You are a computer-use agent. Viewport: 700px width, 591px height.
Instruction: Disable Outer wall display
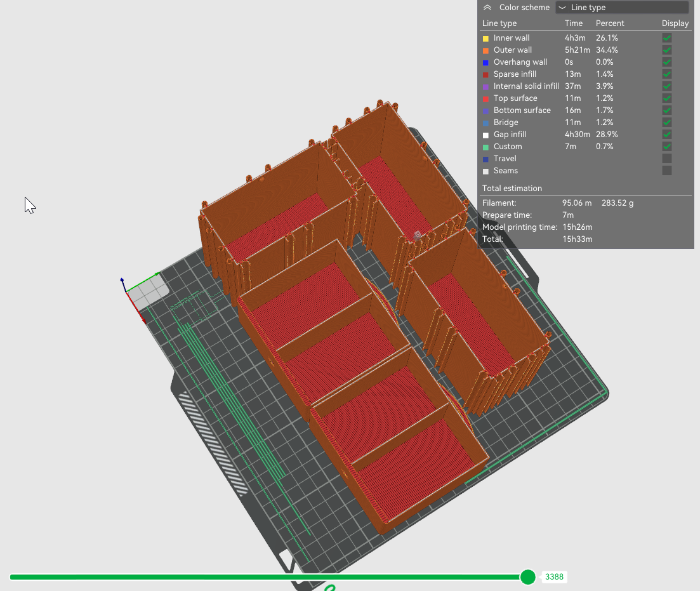click(666, 50)
